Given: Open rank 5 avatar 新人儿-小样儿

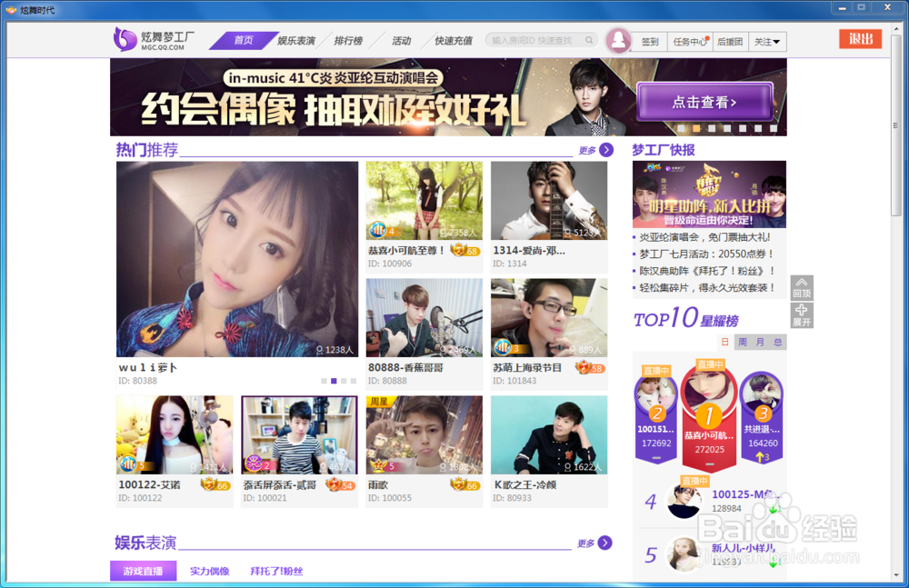Looking at the screenshot, I should pyautogui.click(x=684, y=553).
